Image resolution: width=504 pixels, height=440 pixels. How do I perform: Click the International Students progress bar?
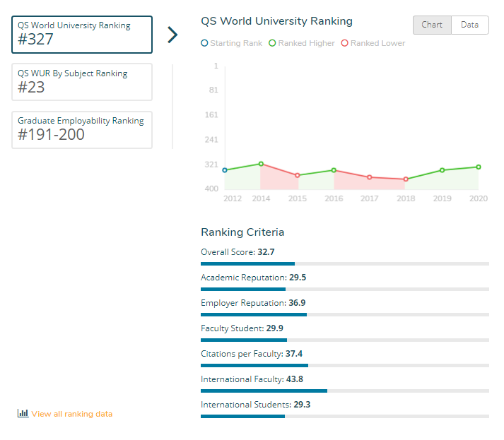[345, 416]
